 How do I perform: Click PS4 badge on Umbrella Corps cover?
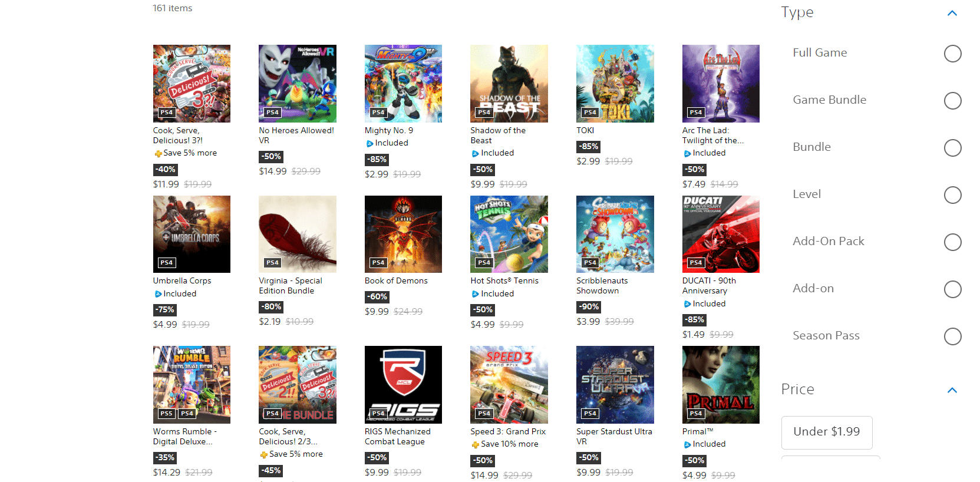pyautogui.click(x=167, y=263)
